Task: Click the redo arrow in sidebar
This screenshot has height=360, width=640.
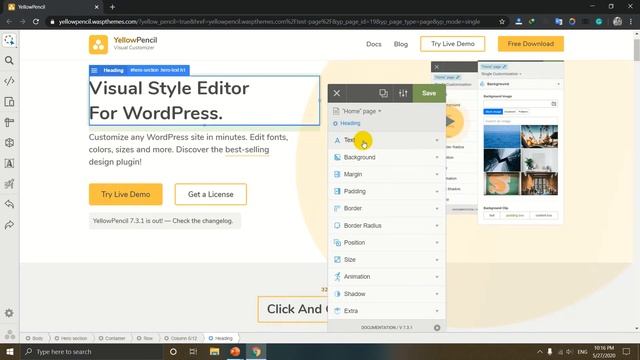Action: 9,225
